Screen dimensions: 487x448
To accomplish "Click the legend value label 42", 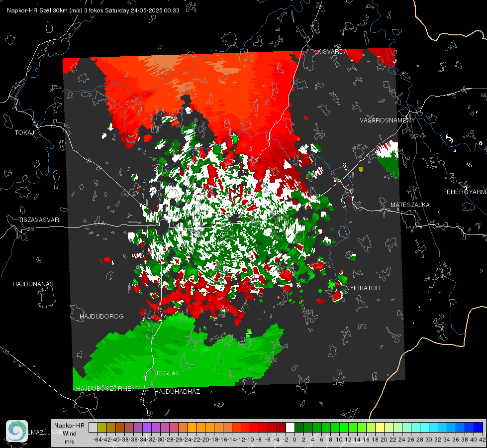I will coord(483,440).
